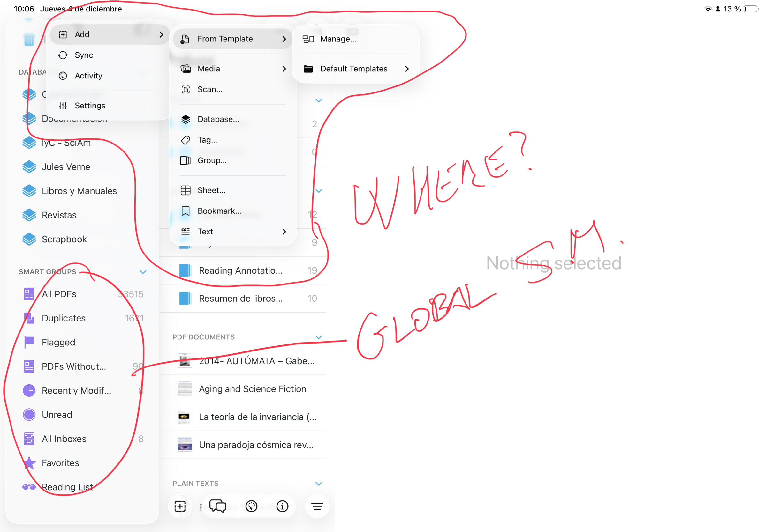The width and height of the screenshot is (773, 532).
Task: Click Manage... templates entry
Action: [338, 39]
